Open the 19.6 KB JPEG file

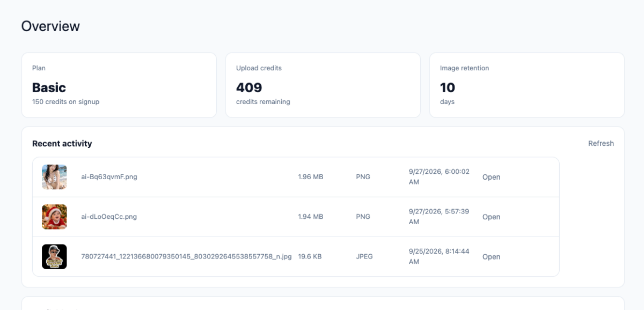coord(491,256)
